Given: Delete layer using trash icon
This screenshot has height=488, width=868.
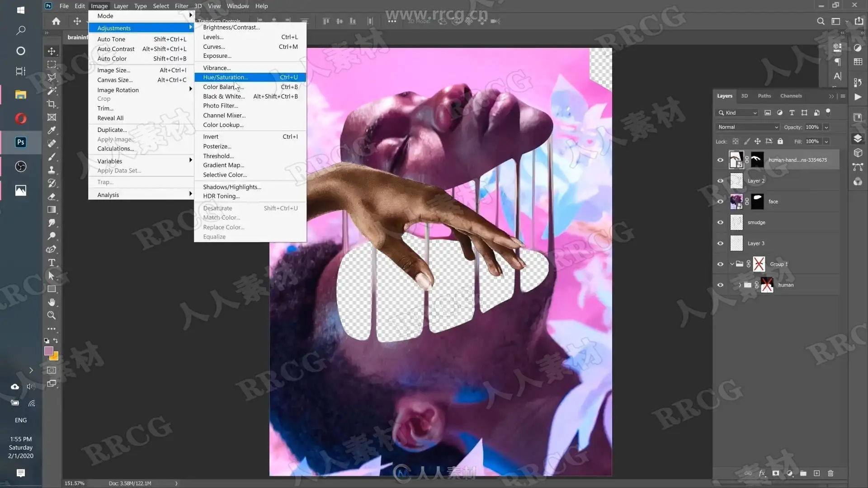Looking at the screenshot, I should pos(830,473).
